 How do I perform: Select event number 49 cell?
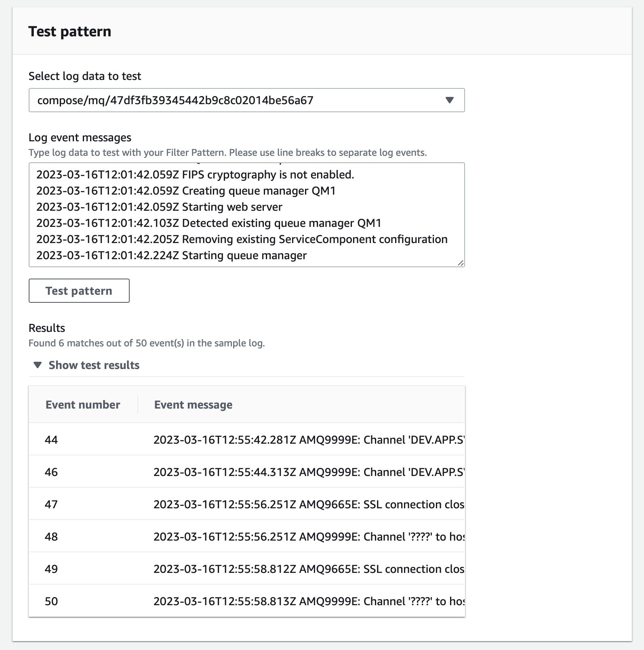[x=51, y=569]
